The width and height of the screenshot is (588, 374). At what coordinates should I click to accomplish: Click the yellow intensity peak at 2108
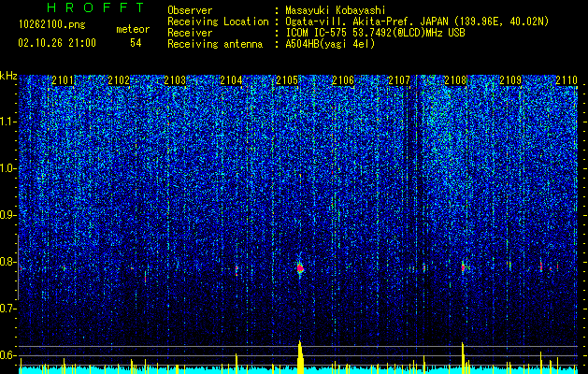[463, 358]
